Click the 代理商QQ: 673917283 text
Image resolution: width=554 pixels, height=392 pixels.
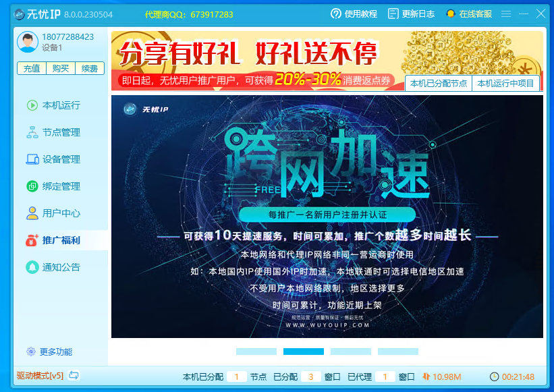click(x=189, y=14)
